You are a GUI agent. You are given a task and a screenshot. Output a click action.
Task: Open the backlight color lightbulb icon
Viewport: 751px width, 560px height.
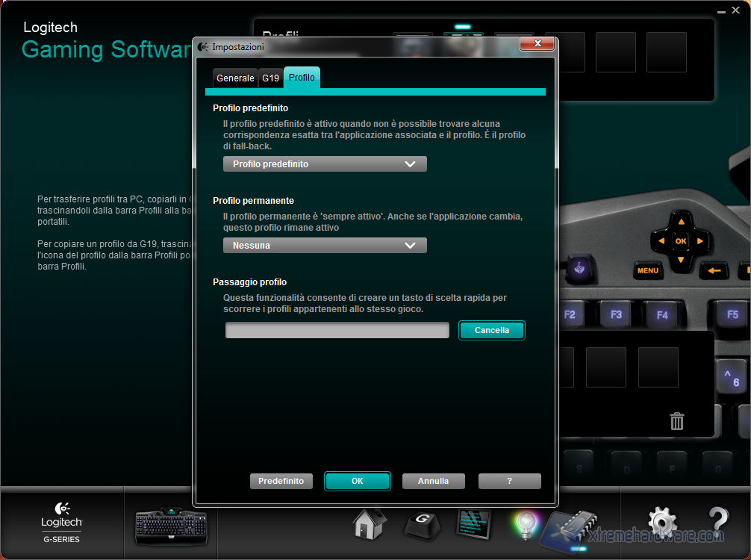click(526, 526)
